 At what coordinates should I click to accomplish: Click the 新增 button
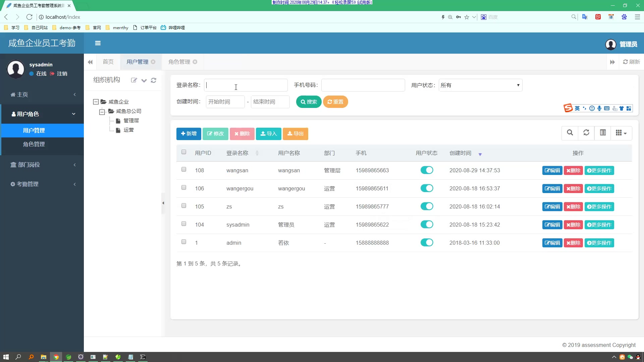(189, 134)
